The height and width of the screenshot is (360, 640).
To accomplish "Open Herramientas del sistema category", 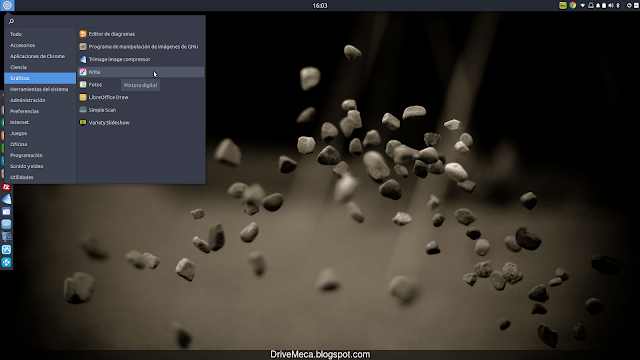I will tap(40, 89).
